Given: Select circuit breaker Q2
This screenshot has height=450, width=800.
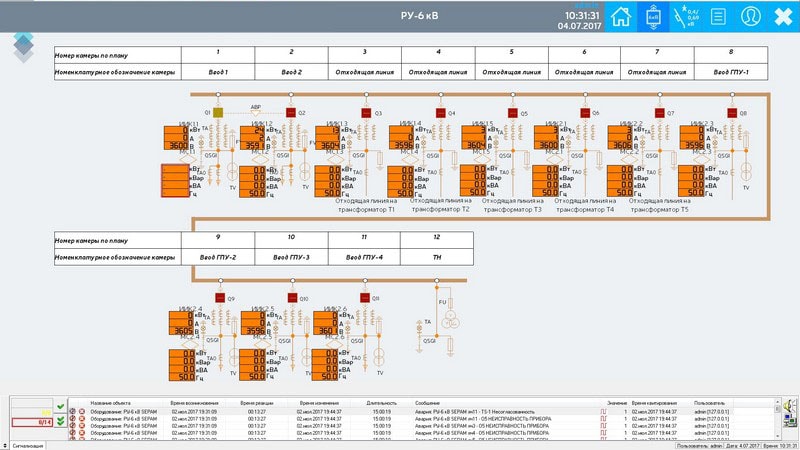Looking at the screenshot, I should pos(291,113).
